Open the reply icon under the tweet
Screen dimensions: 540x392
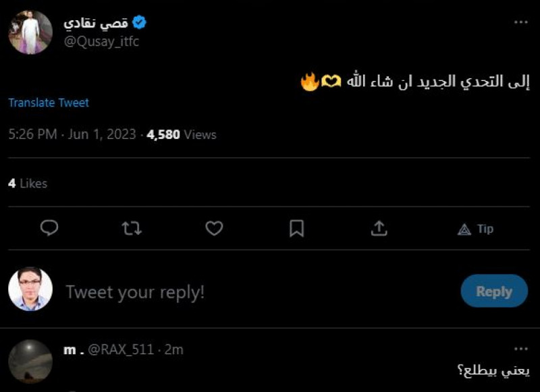(48, 228)
